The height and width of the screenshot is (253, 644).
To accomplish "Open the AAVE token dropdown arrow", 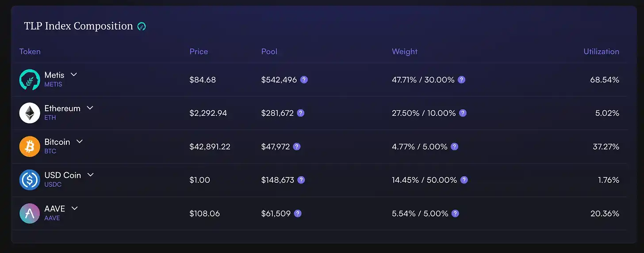I will click(x=74, y=208).
